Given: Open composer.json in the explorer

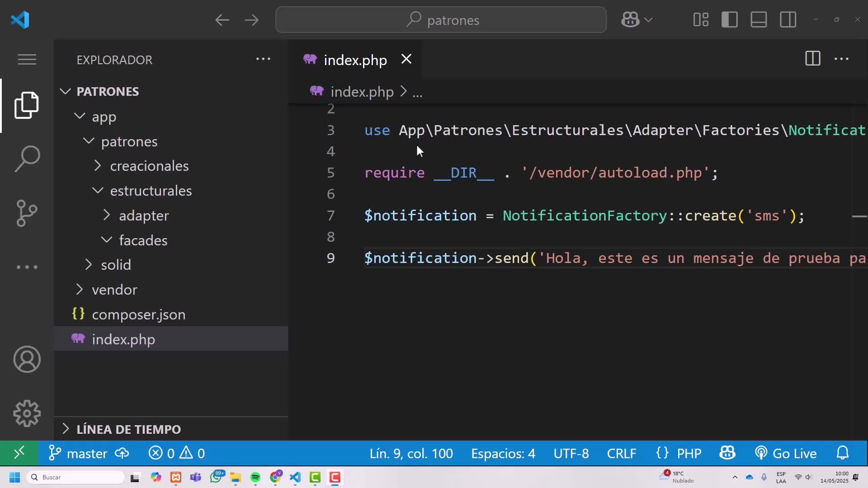Looking at the screenshot, I should 171,314.
